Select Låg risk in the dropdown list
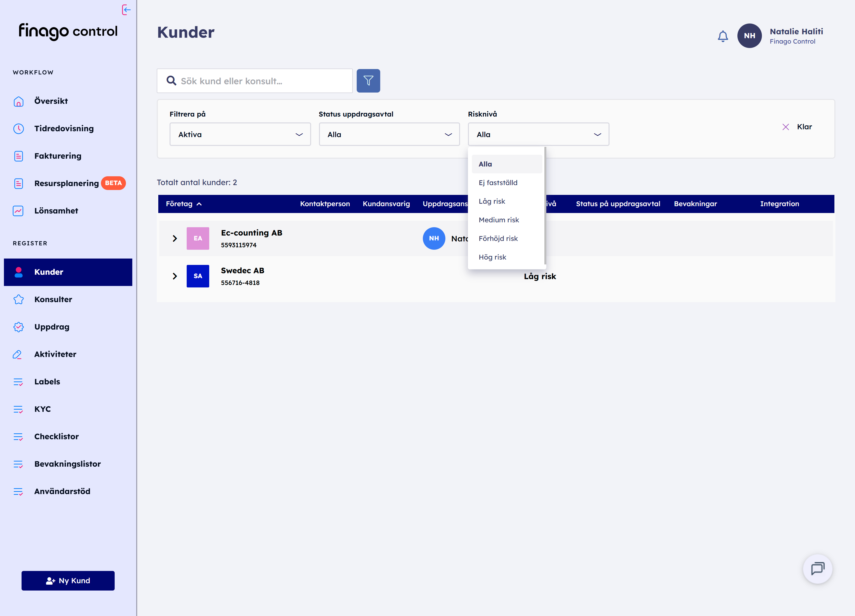 492,201
